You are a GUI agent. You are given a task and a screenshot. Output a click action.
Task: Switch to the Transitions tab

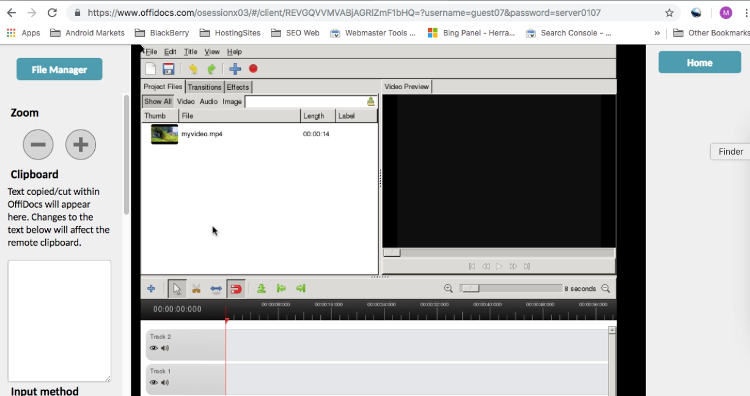coord(204,87)
